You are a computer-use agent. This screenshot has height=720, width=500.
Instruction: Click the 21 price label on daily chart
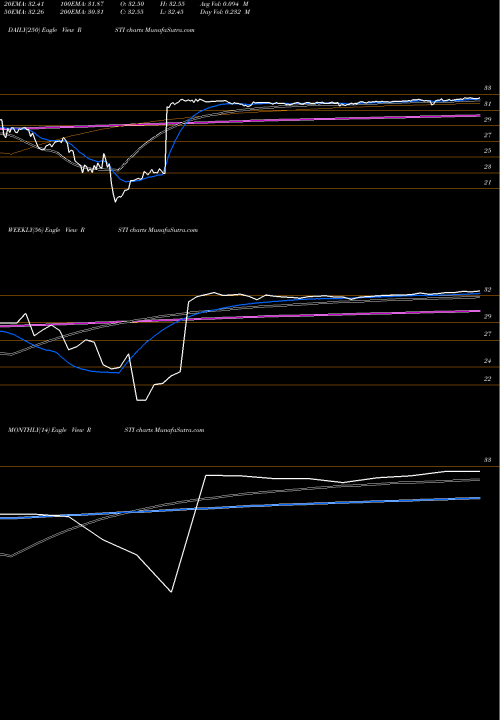tap(488, 182)
